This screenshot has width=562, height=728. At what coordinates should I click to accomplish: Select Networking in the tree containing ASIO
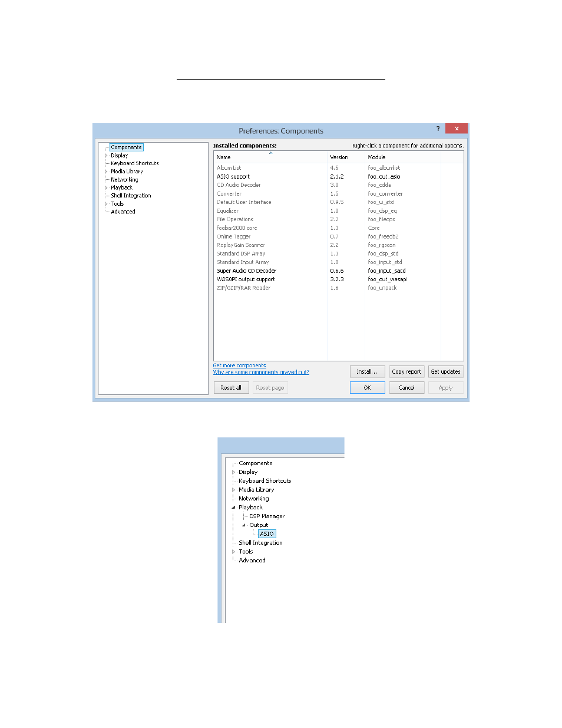(254, 499)
